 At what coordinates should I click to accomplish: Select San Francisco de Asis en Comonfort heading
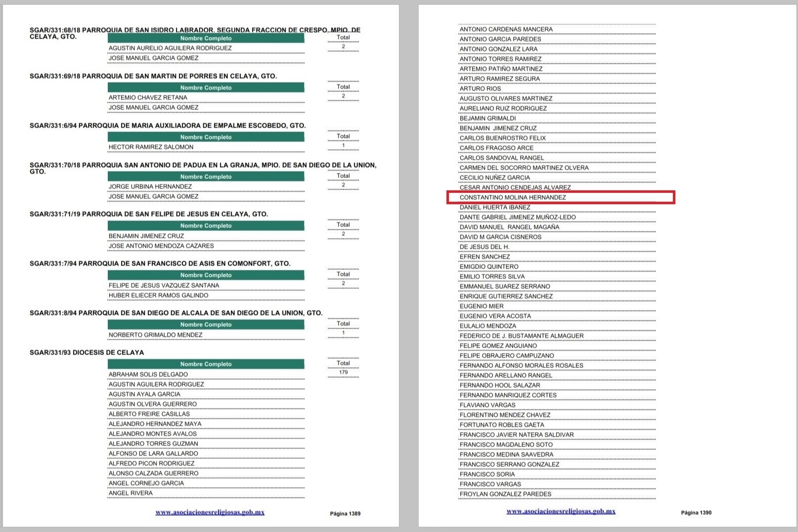point(160,264)
